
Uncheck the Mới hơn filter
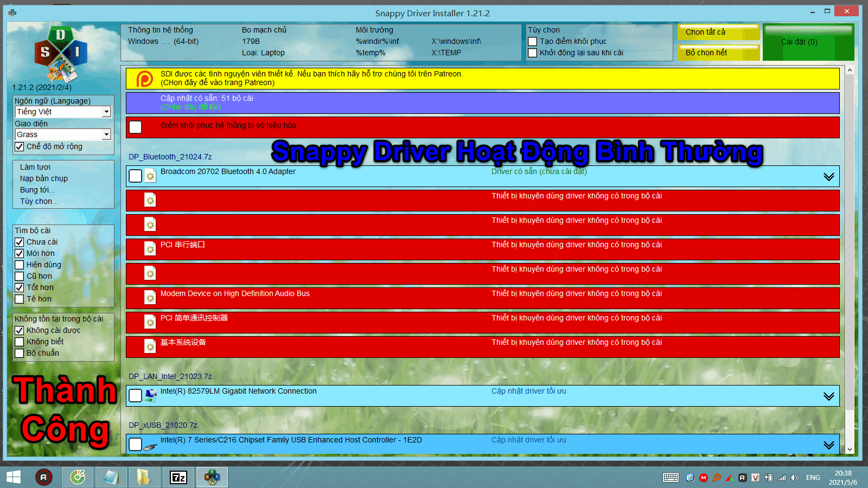coord(20,254)
